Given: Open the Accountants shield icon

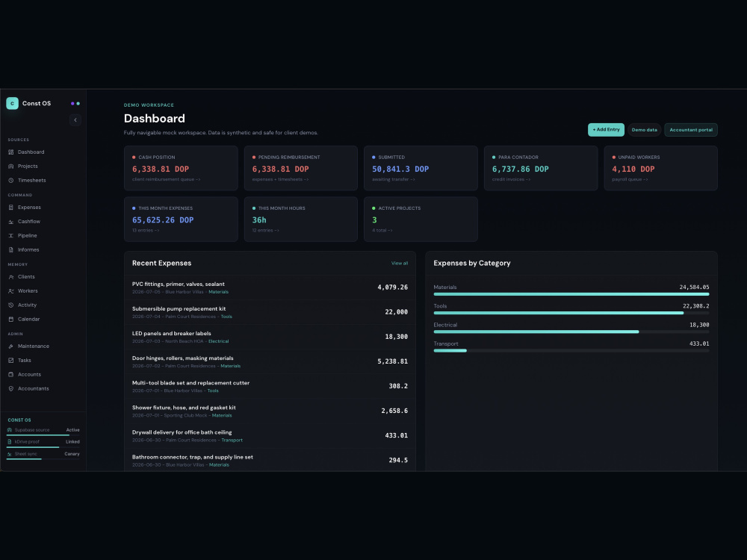Looking at the screenshot, I should click(11, 388).
